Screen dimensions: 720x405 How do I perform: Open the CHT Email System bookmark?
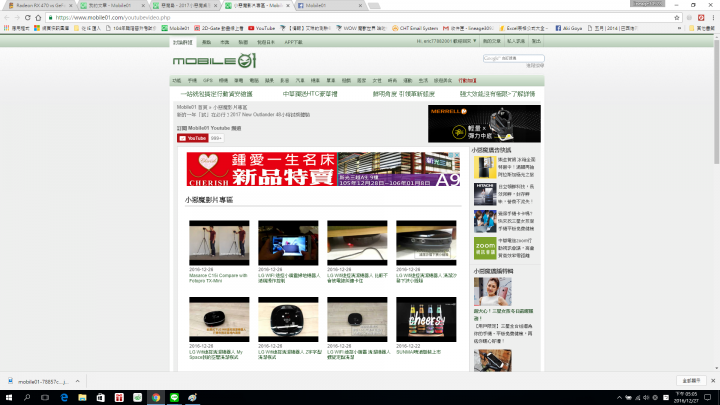[x=416, y=28]
